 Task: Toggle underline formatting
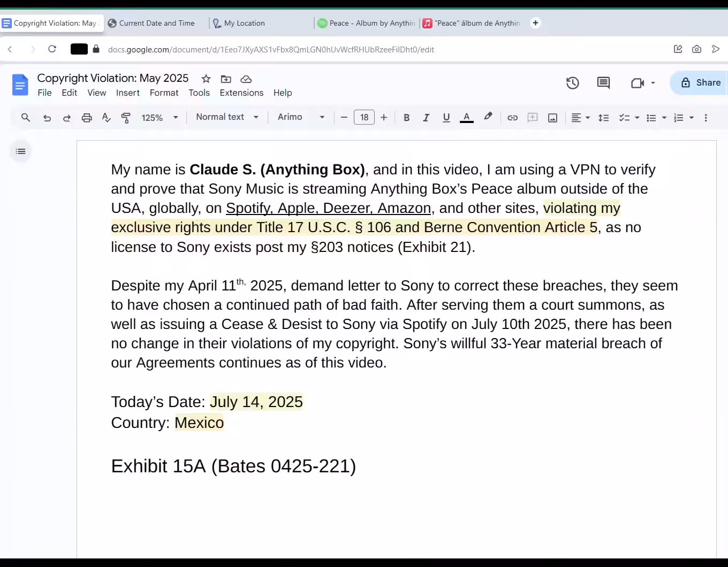click(446, 118)
